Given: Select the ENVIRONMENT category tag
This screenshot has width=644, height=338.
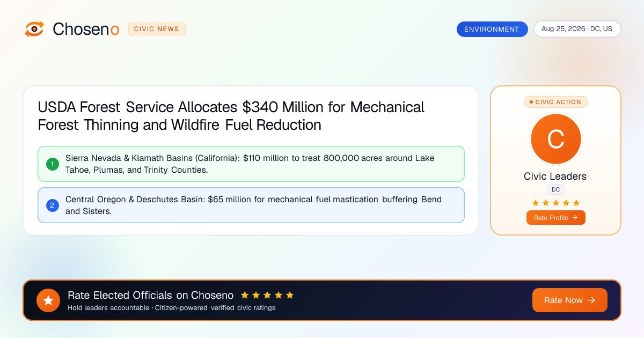Looking at the screenshot, I should click(492, 29).
